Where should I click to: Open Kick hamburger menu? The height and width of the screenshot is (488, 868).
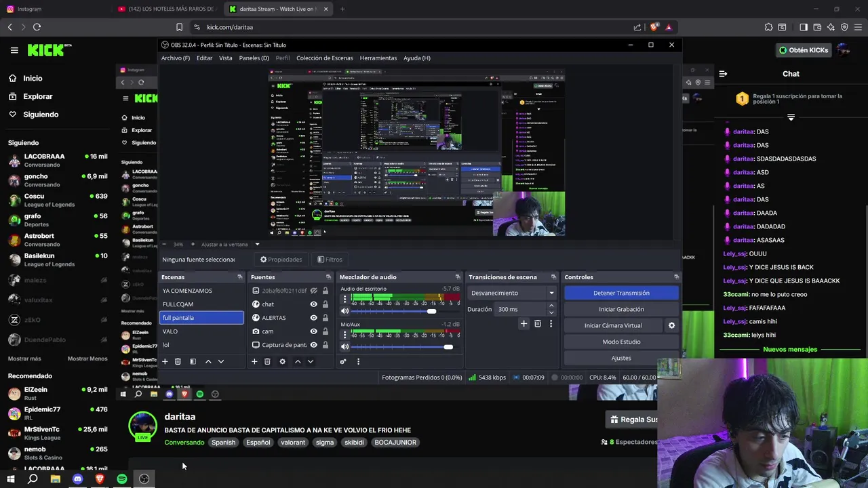tap(14, 50)
